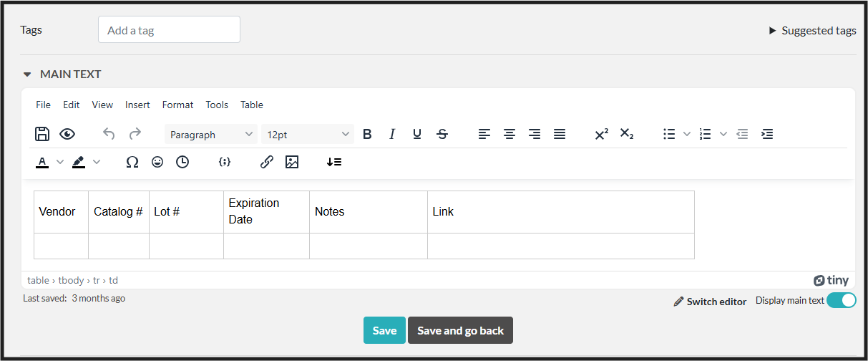
Task: Click the preview eye icon
Action: pos(67,134)
